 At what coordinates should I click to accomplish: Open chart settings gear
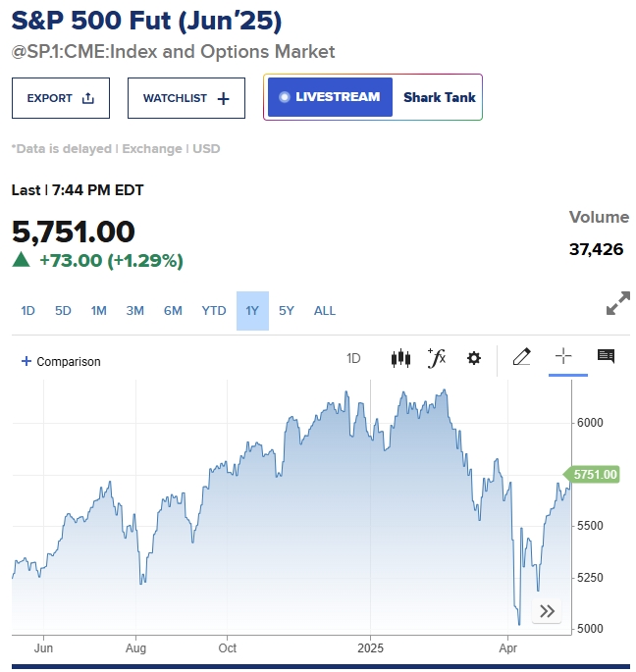473,358
